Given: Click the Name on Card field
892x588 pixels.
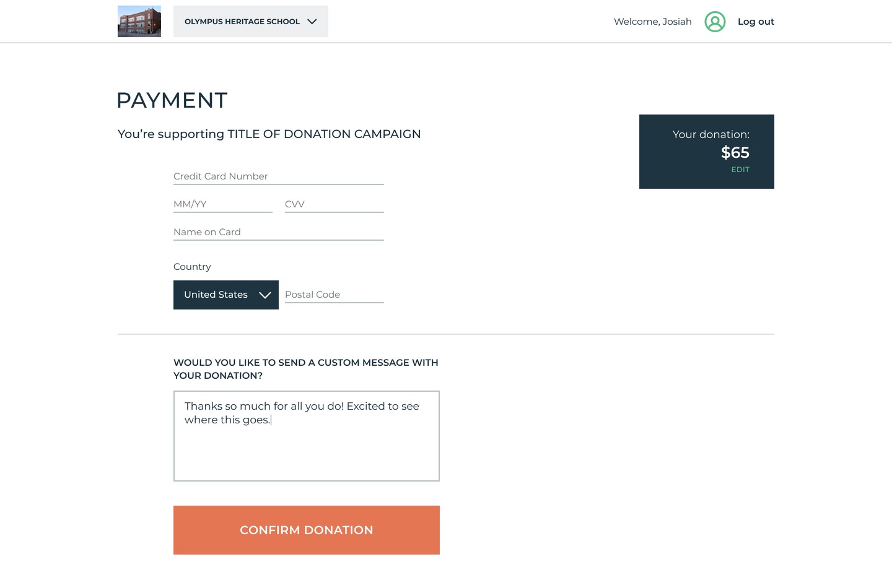Looking at the screenshot, I should click(x=279, y=232).
